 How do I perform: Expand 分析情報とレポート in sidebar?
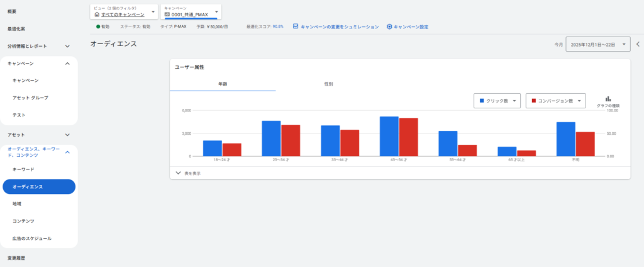[x=67, y=46]
